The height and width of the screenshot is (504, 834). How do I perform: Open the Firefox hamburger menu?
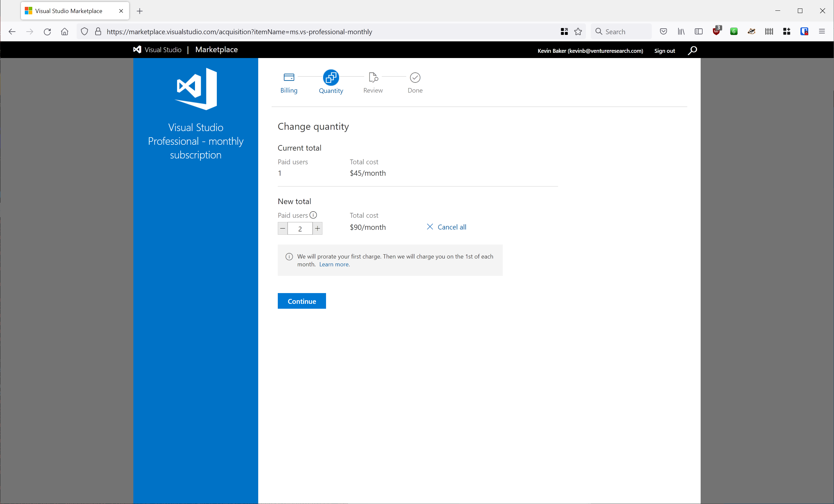pyautogui.click(x=822, y=32)
